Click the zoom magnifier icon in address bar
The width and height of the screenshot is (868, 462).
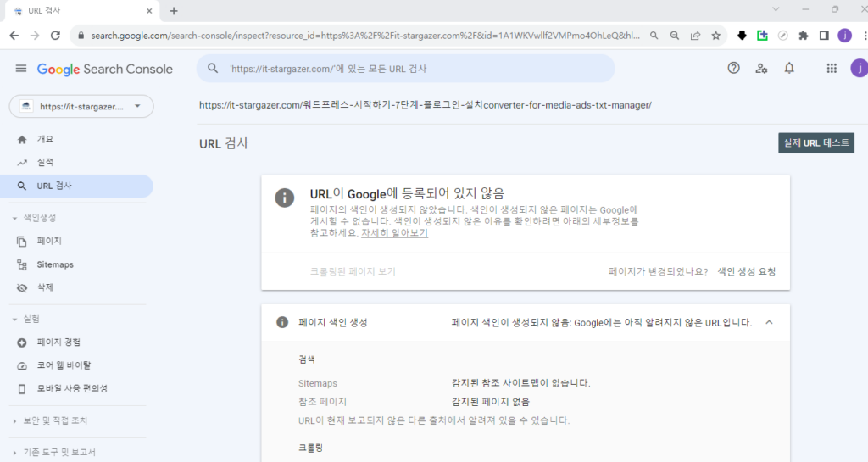[675, 36]
